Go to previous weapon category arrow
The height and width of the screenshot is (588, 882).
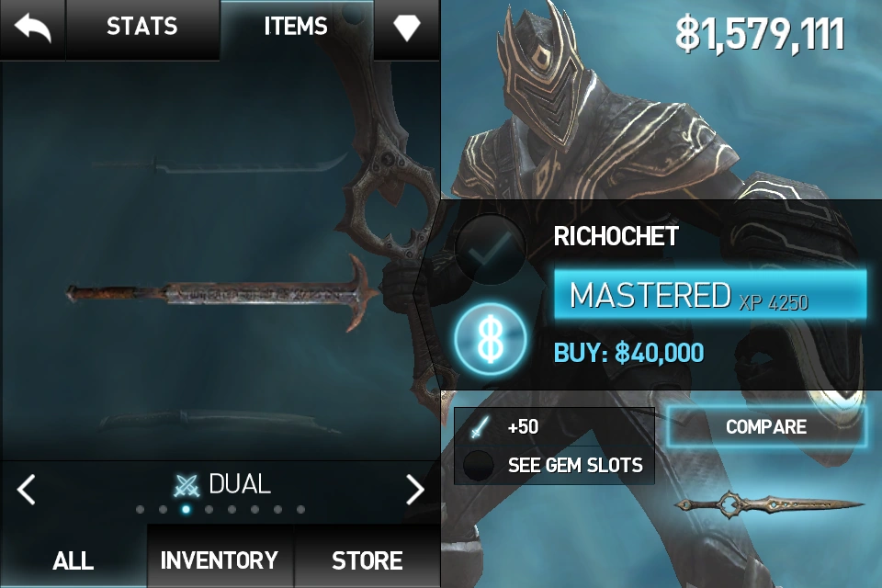pyautogui.click(x=27, y=489)
